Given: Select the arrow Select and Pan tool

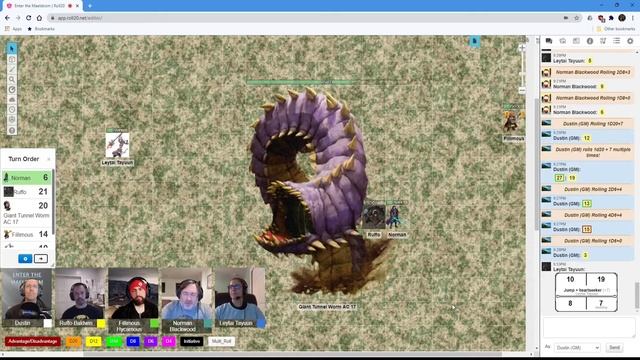Looking at the screenshot, I should pyautogui.click(x=12, y=49).
